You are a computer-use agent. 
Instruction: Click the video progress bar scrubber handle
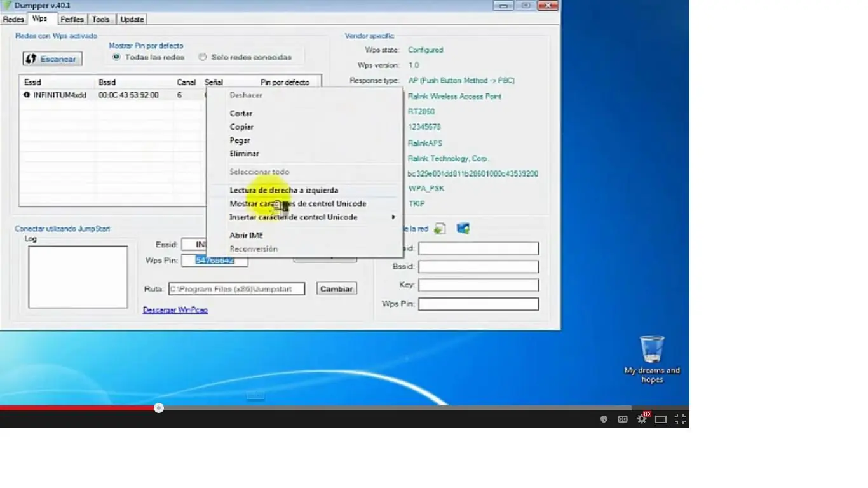(x=159, y=408)
